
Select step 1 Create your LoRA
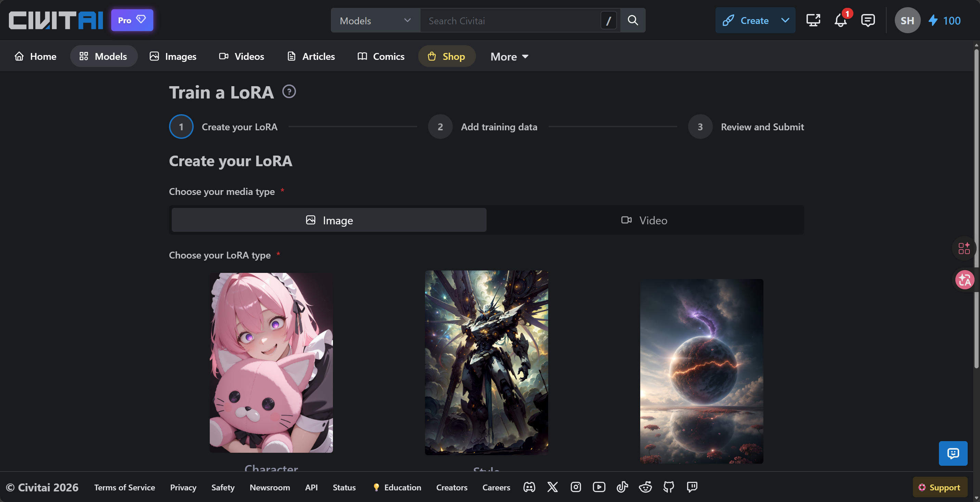click(x=223, y=127)
